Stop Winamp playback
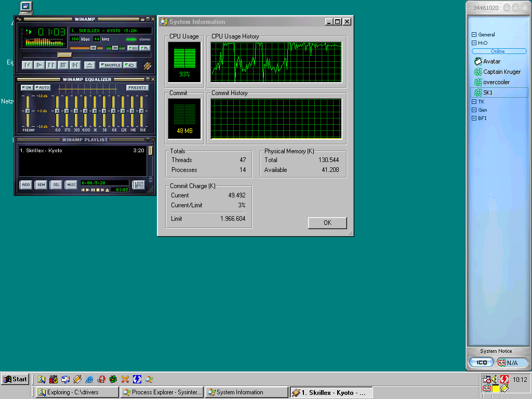 tap(63, 65)
